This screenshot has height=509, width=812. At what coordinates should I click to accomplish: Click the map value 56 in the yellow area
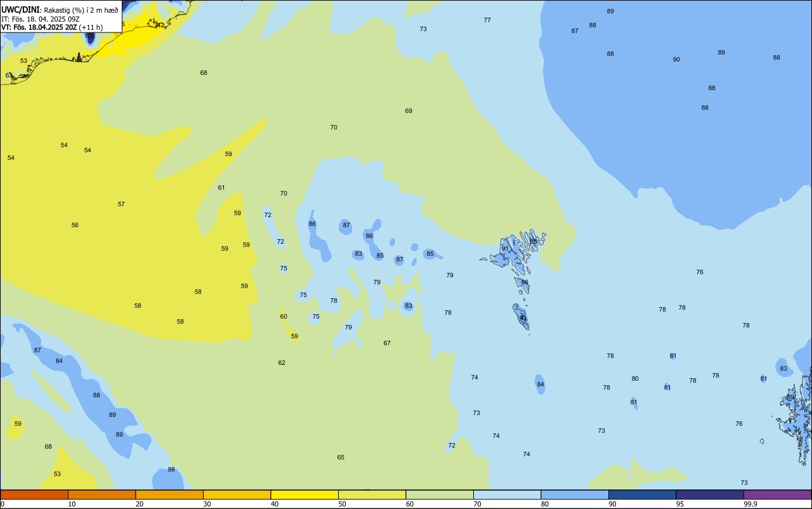coord(75,225)
